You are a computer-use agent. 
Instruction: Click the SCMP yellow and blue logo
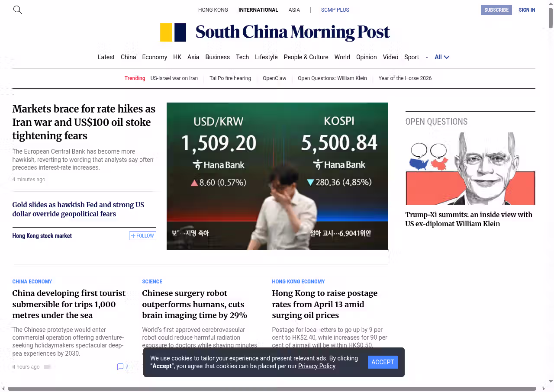tap(173, 32)
